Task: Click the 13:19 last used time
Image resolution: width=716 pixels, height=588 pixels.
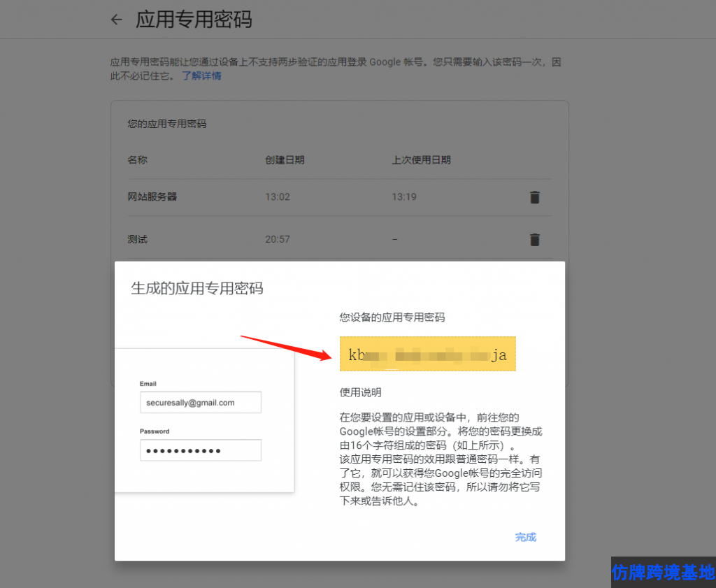Action: (x=404, y=197)
